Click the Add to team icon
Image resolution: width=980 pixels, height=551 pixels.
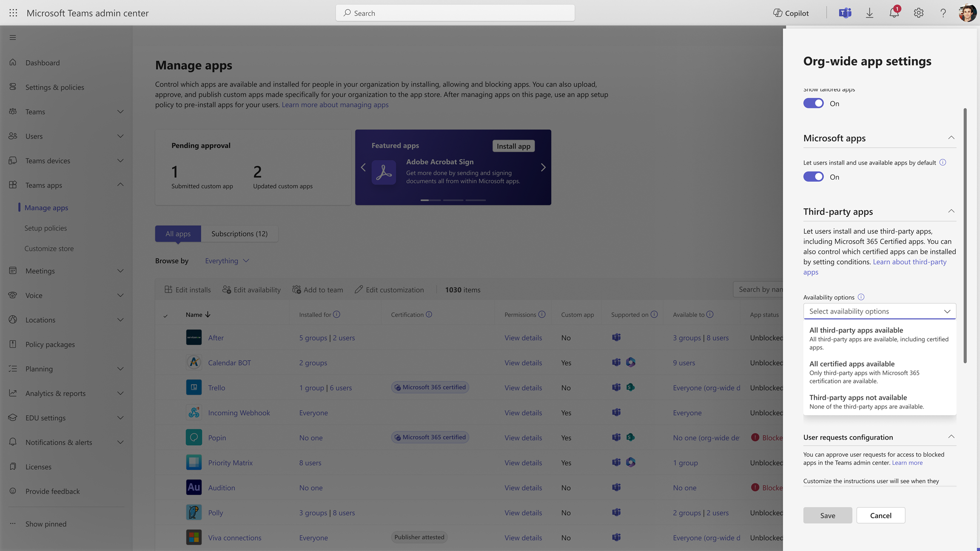click(296, 290)
